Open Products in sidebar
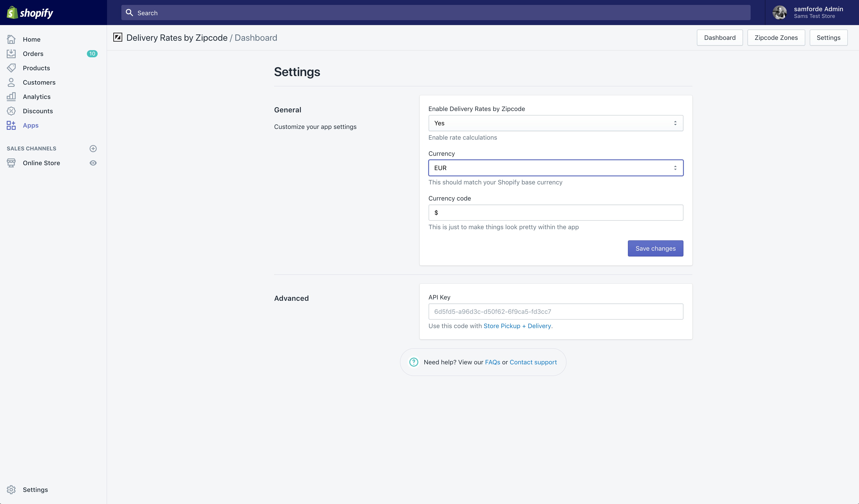Screen dimensions: 859x504 (x=37, y=68)
